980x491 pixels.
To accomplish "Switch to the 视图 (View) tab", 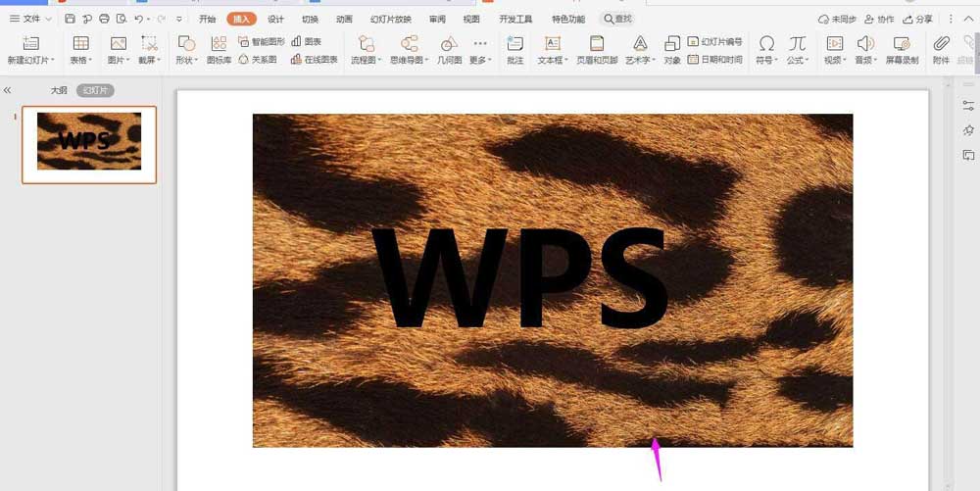I will click(x=471, y=19).
